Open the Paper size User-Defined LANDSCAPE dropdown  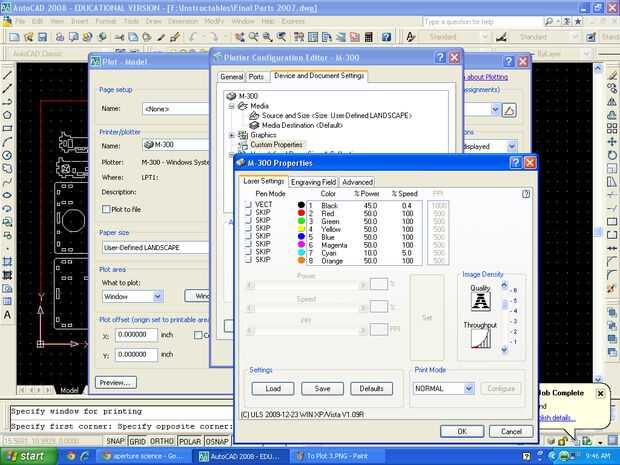click(155, 248)
